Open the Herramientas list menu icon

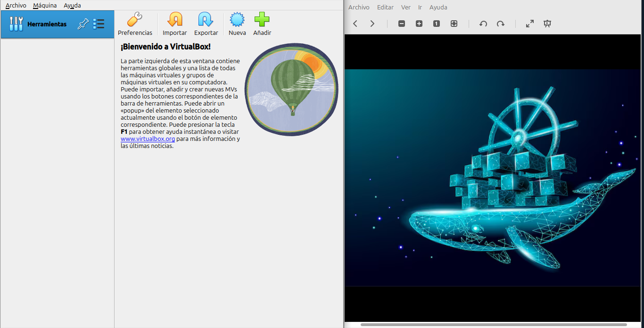pos(99,24)
